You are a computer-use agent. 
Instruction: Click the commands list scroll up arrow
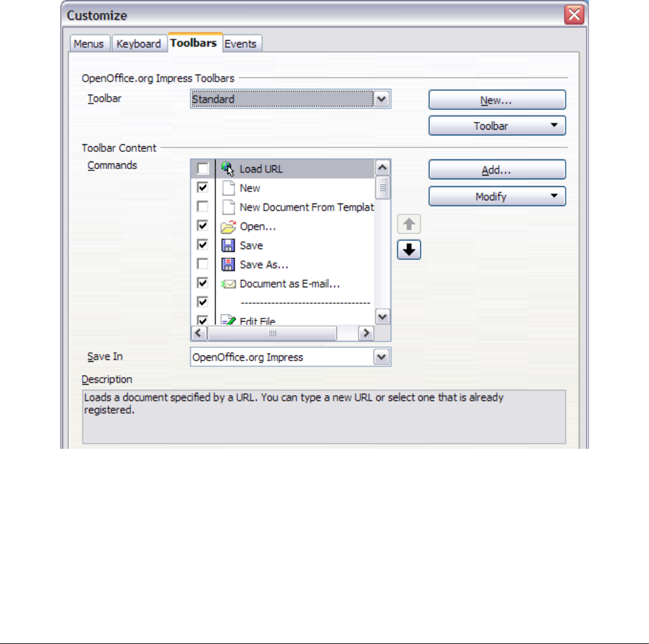(383, 168)
